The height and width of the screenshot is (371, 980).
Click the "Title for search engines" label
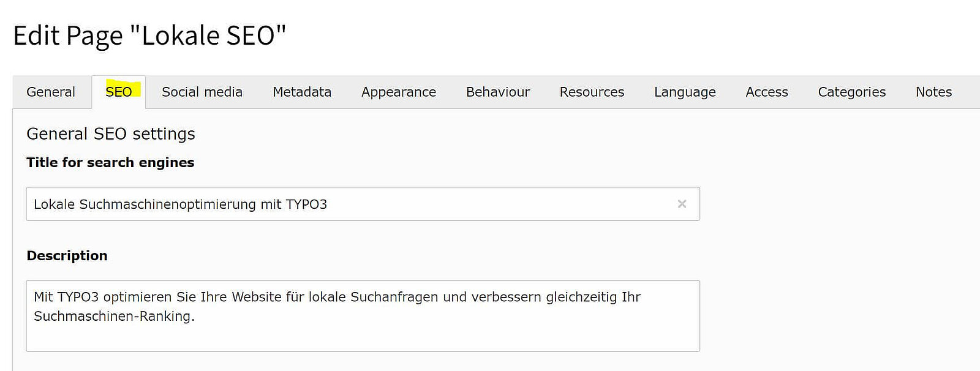pos(110,162)
